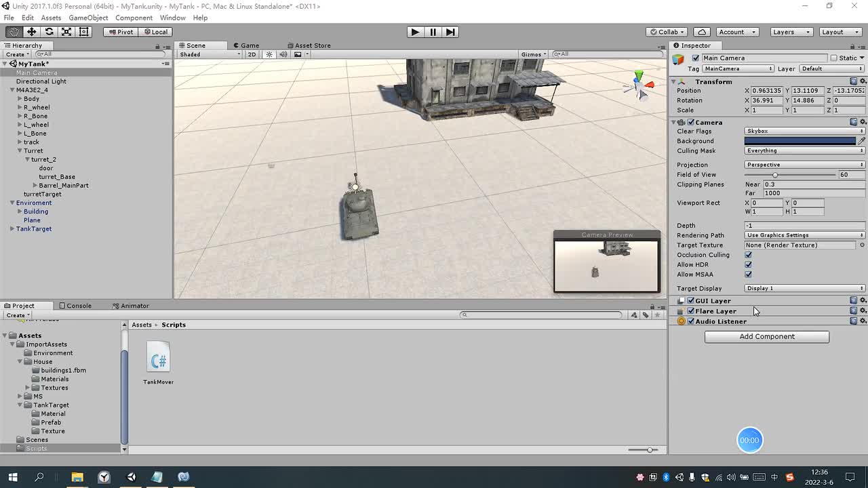This screenshot has width=868, height=488.
Task: Open the Transform component gear menu
Action: tap(863, 81)
